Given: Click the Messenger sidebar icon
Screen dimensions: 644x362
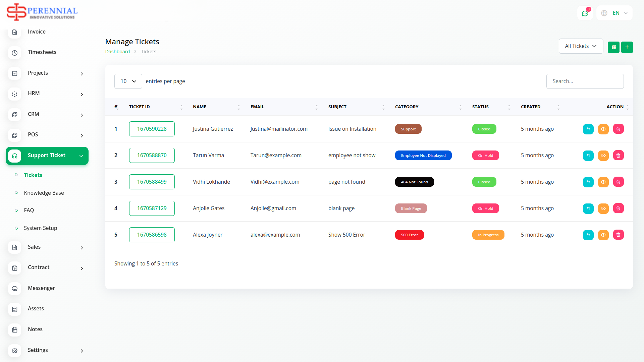Looking at the screenshot, I should (15, 288).
